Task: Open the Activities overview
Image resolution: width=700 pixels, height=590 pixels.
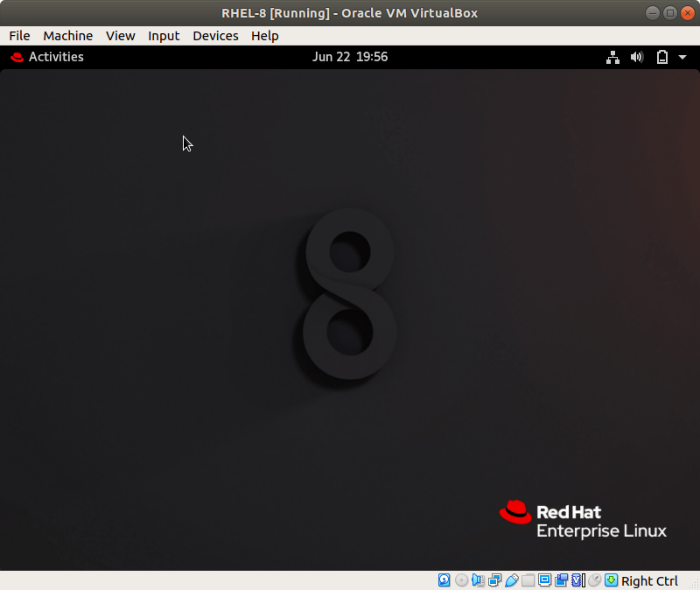Action: tap(56, 57)
